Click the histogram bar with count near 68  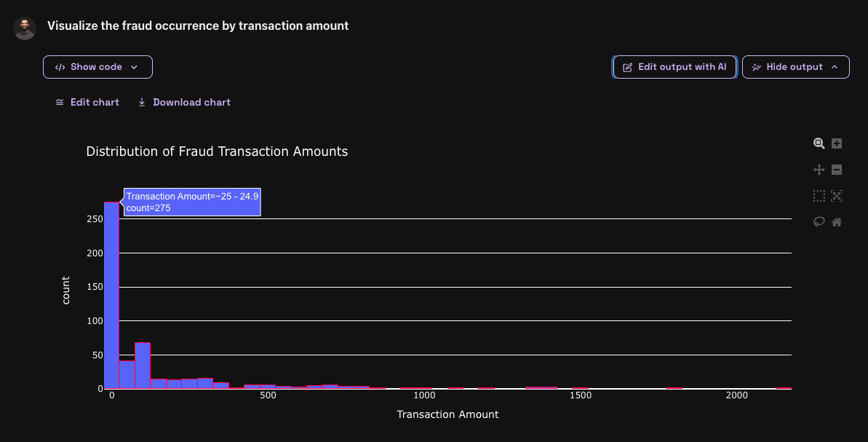[x=143, y=366]
